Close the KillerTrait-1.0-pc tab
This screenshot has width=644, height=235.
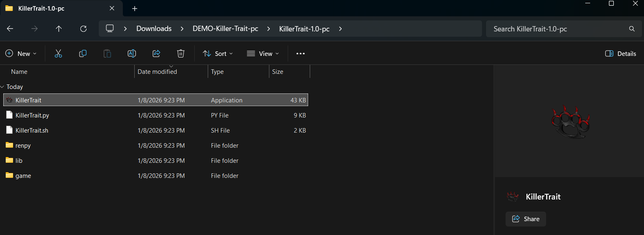(x=112, y=8)
